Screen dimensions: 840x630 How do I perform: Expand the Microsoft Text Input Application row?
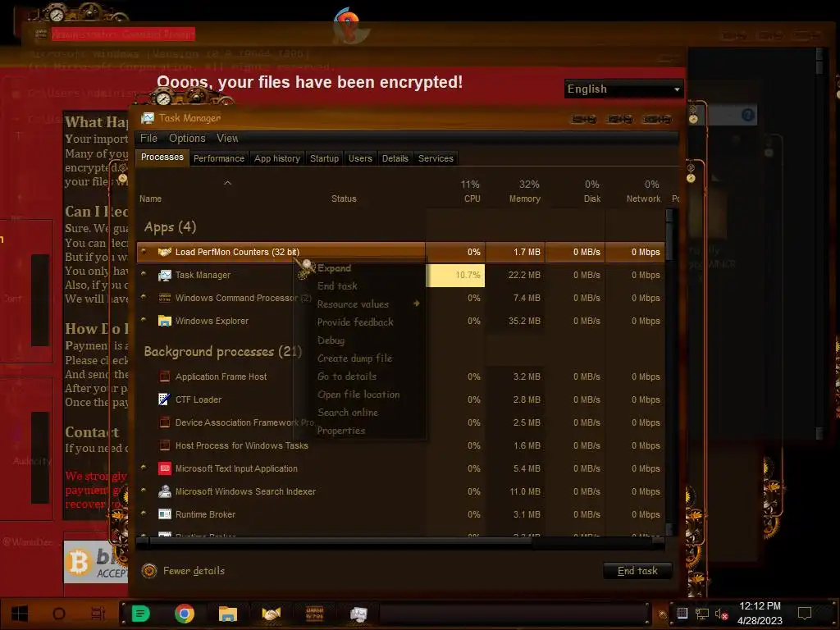pyautogui.click(x=144, y=468)
